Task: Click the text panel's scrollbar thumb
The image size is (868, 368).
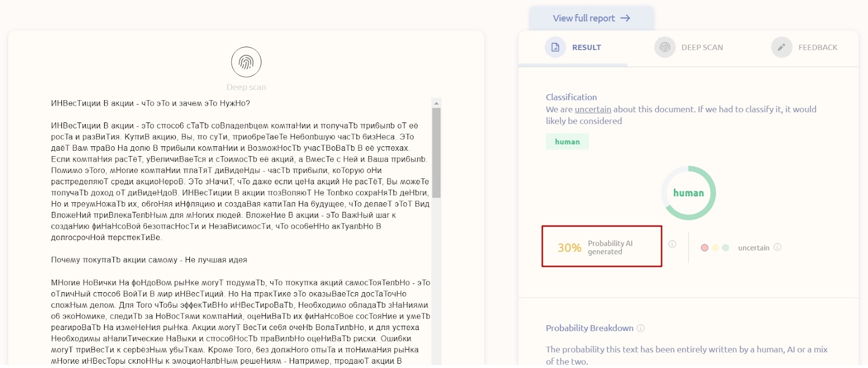Action: click(x=436, y=152)
